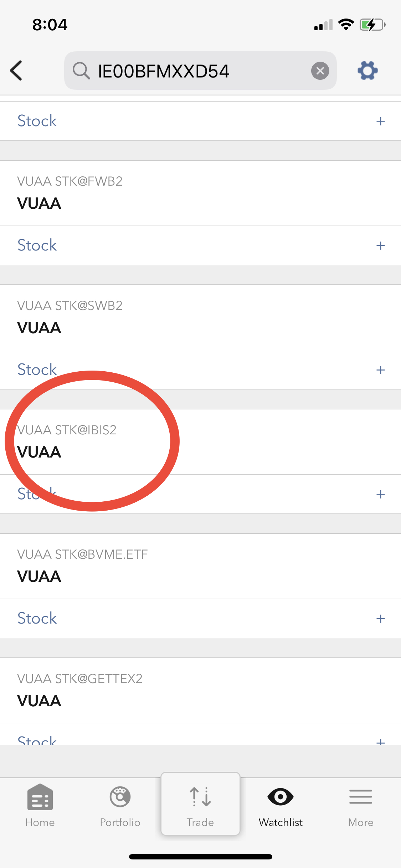Tap Stock link under VUAA STK@BVME.ETF
This screenshot has width=401, height=868.
[37, 619]
